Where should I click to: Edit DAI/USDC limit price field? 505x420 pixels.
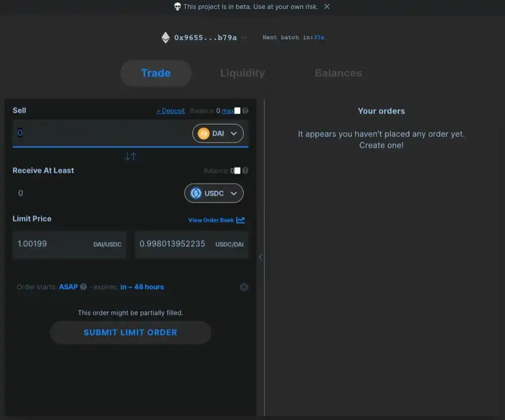pyautogui.click(x=69, y=244)
